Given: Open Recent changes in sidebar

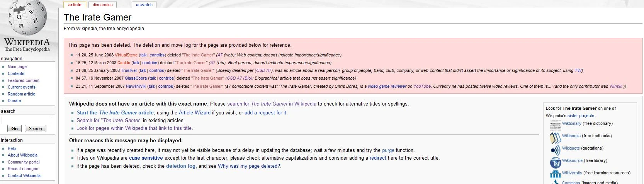Looking at the screenshot, I should (23, 169).
